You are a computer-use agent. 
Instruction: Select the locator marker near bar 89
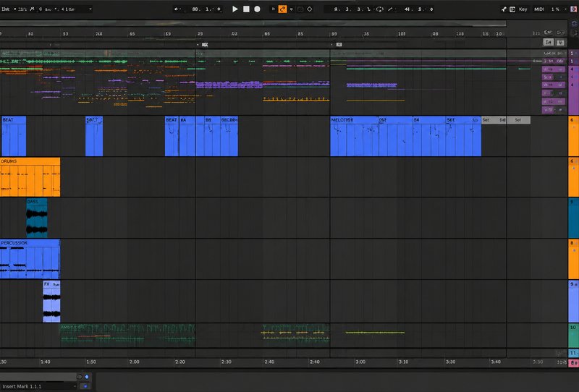tap(339, 45)
